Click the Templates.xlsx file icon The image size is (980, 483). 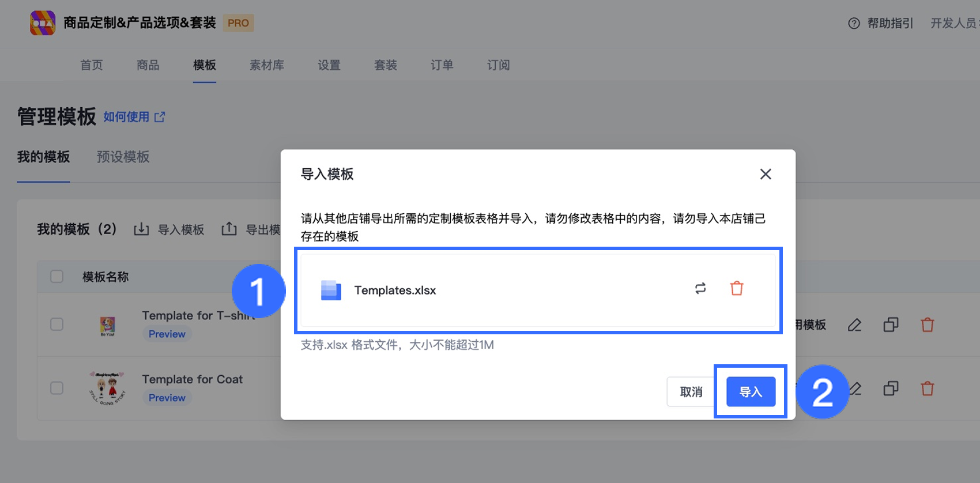click(331, 290)
